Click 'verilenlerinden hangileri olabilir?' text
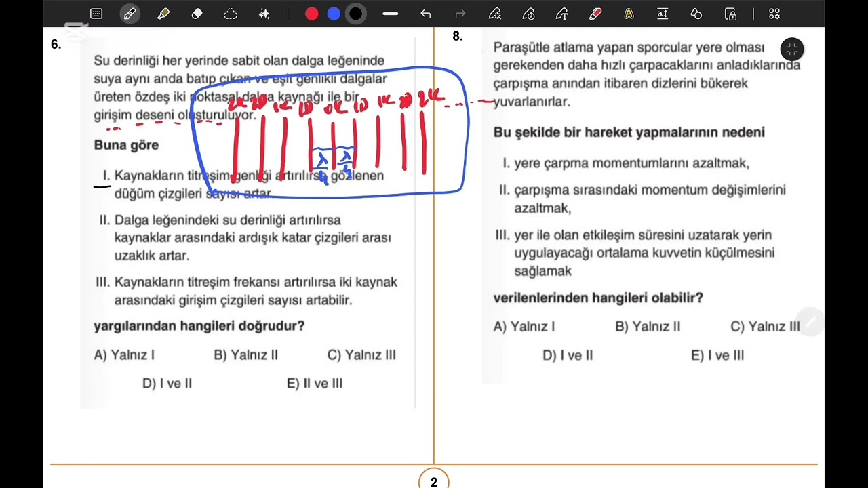The width and height of the screenshot is (868, 488). pyautogui.click(x=598, y=298)
